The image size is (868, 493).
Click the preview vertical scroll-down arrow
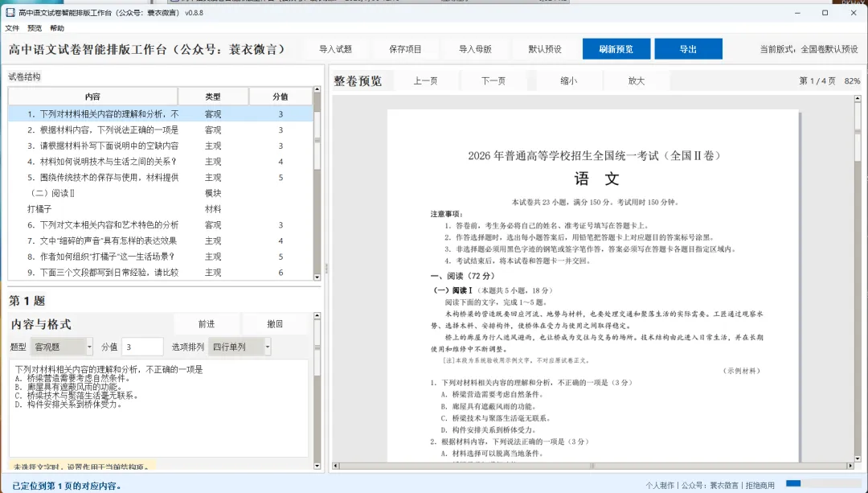858,458
